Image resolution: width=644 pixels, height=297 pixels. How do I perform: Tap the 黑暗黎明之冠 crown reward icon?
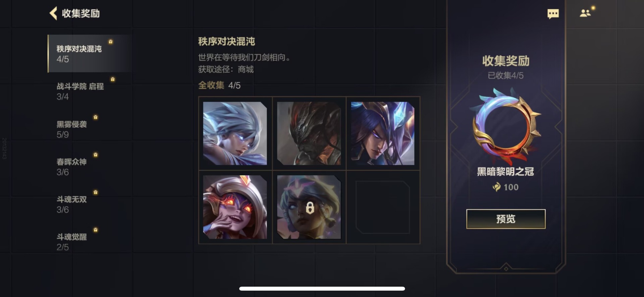point(506,126)
